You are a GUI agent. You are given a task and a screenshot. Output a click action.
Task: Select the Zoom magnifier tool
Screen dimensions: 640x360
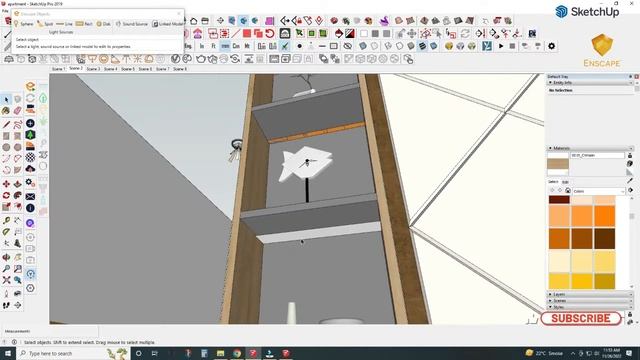coord(6,269)
